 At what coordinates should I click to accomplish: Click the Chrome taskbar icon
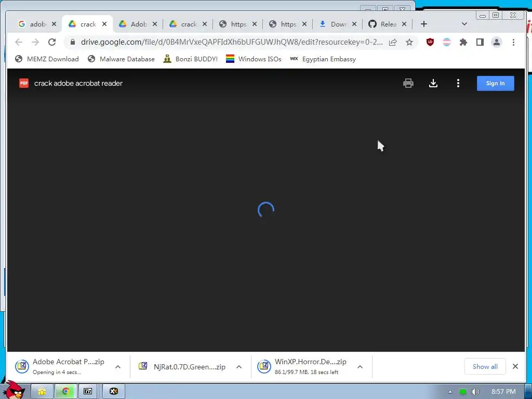[x=65, y=392]
